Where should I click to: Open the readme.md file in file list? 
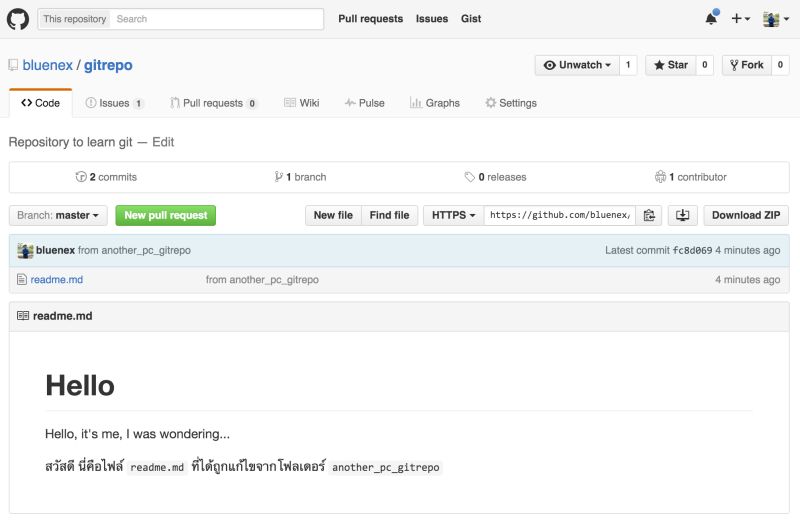click(57, 280)
